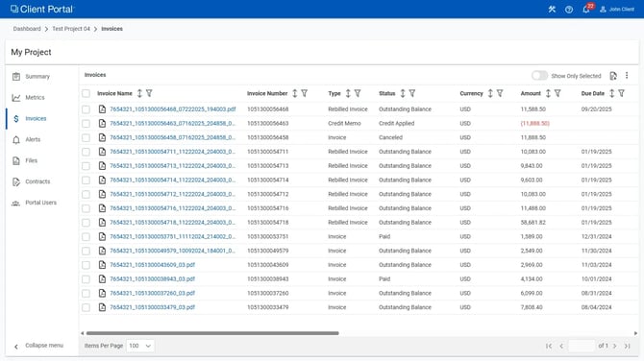This screenshot has height=361, width=644.
Task: Filter the Status column
Action: pyautogui.click(x=412, y=93)
